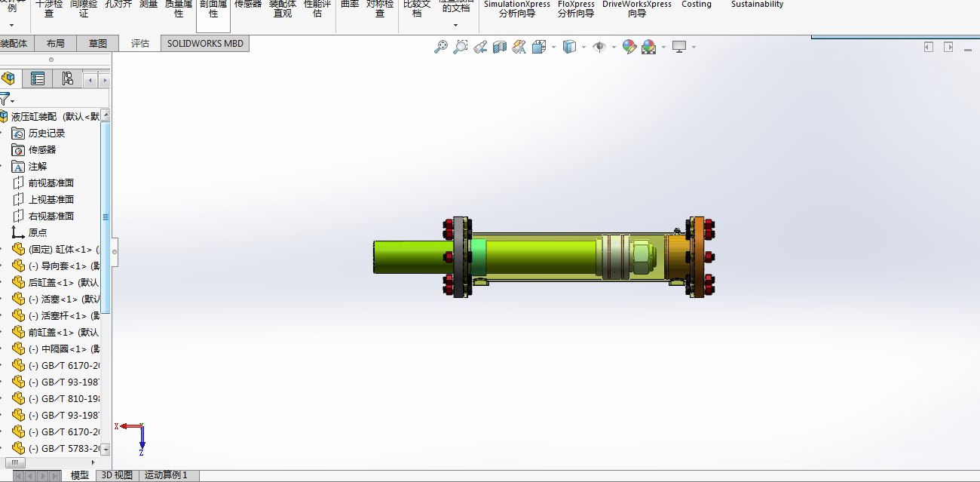This screenshot has width=980, height=482.
Task: Click the Display Style cube icon
Action: click(x=570, y=47)
